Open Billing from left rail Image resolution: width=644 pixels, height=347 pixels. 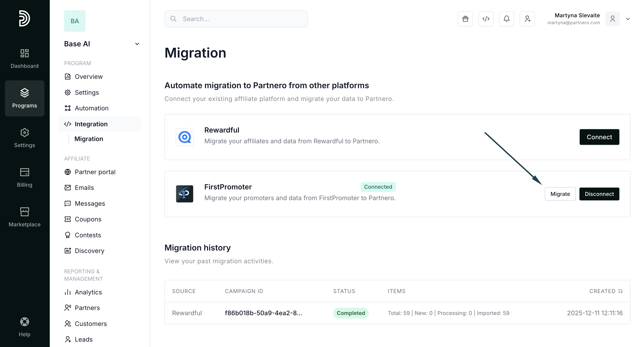pyautogui.click(x=24, y=177)
